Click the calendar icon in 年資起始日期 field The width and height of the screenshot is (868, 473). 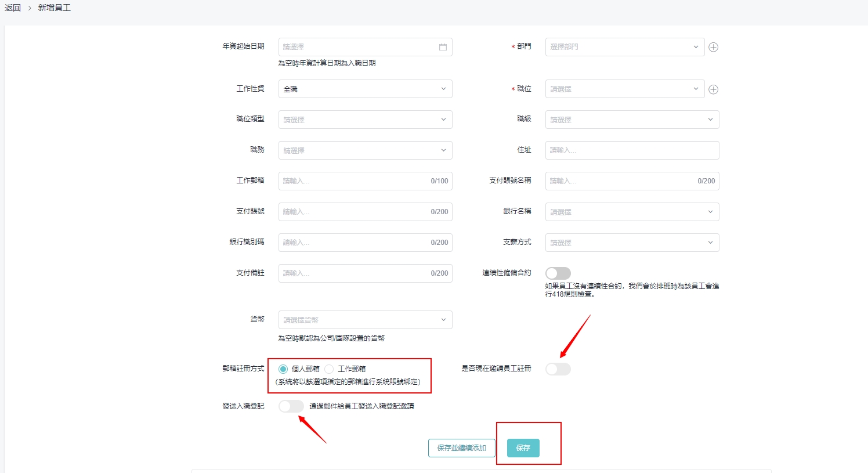coord(443,47)
